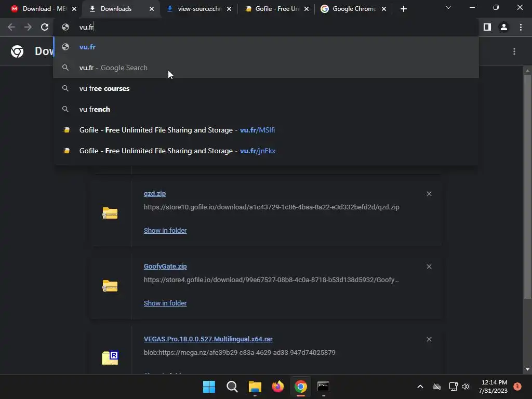
Task: Switch to the view-source tab
Action: pos(199,9)
